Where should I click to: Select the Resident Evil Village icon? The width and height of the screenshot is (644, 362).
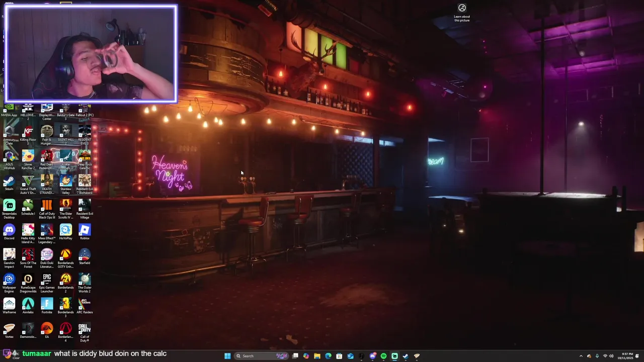click(85, 209)
